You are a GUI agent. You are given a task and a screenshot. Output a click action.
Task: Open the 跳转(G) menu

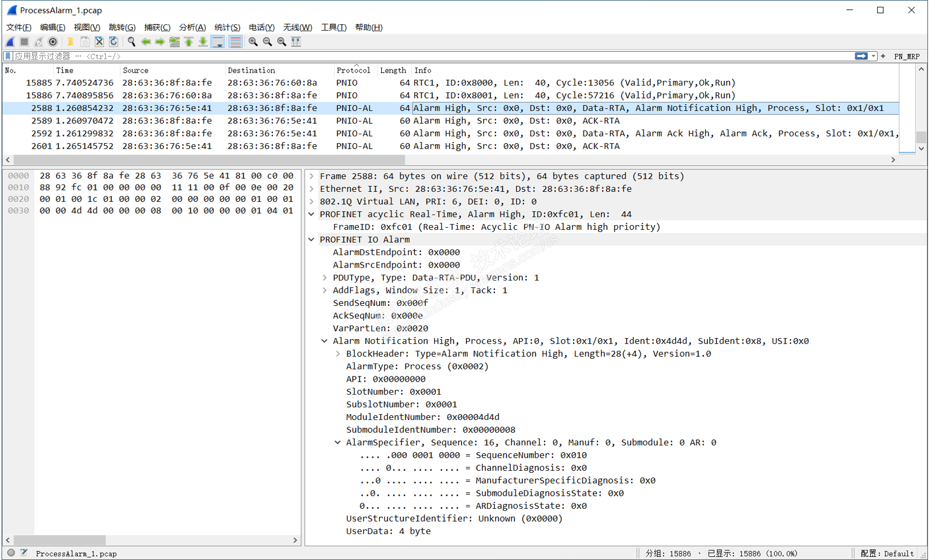pyautogui.click(x=122, y=27)
